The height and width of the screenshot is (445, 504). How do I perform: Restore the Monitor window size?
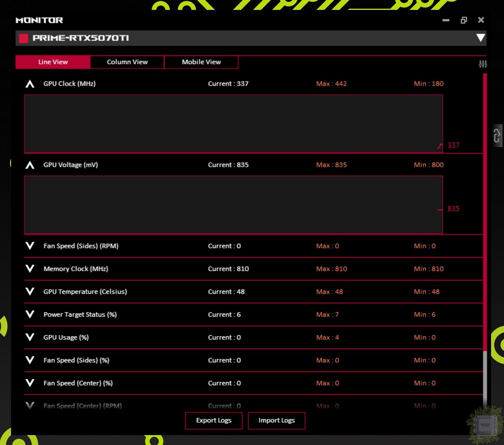click(464, 20)
